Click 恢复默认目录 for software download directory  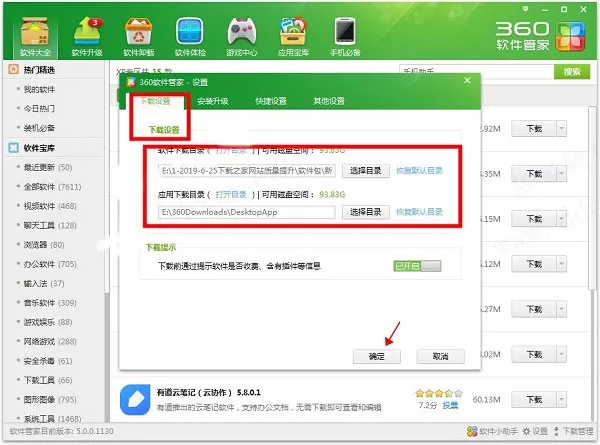[419, 171]
